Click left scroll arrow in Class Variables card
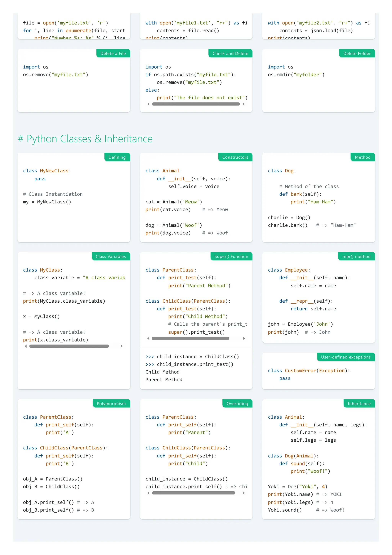The width and height of the screenshot is (392, 555). [x=26, y=346]
